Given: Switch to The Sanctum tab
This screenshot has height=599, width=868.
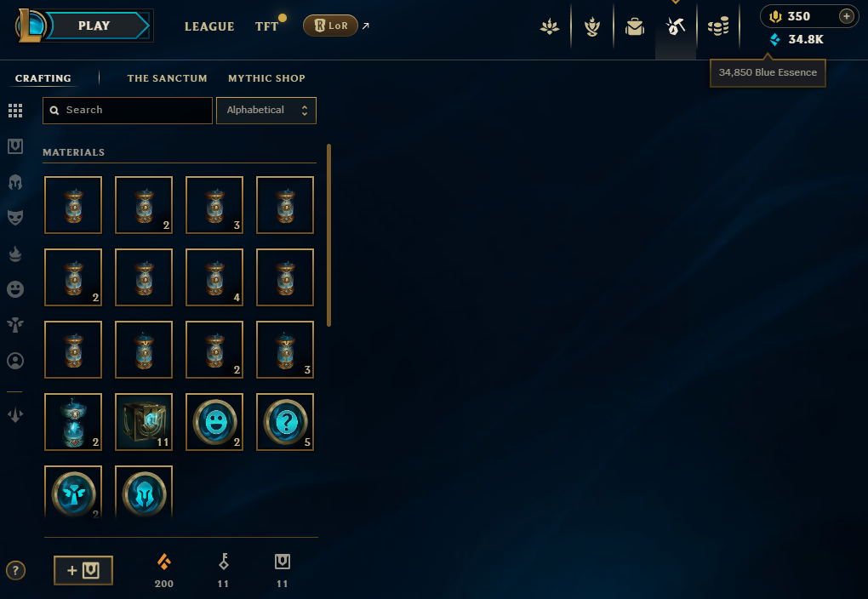Looking at the screenshot, I should point(167,78).
